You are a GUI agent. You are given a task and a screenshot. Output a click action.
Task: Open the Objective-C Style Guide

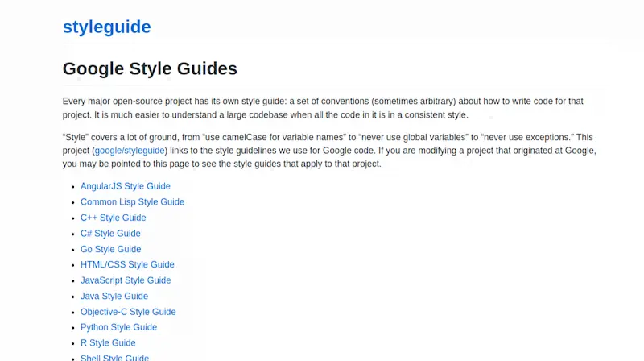point(128,312)
